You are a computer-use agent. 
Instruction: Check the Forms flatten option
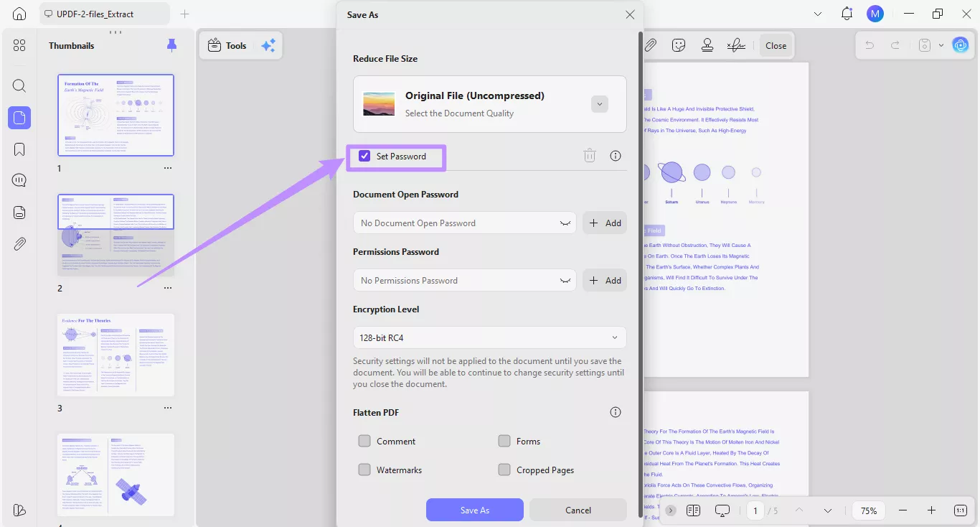click(x=504, y=441)
